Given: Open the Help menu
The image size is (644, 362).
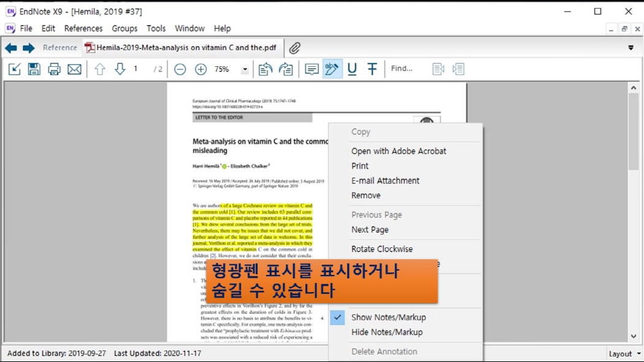Looking at the screenshot, I should tap(222, 28).
